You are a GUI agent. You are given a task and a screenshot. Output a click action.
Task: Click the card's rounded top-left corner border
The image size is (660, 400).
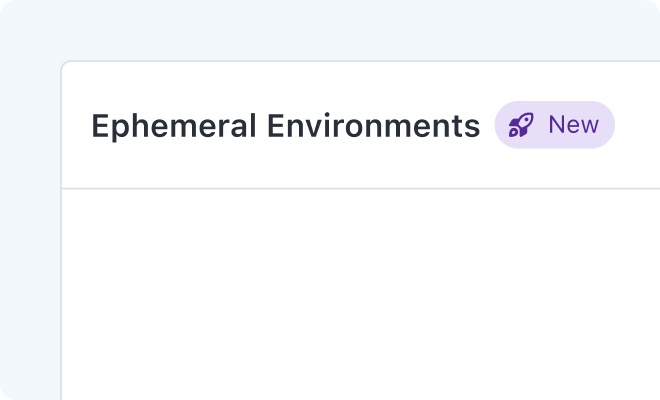(65, 64)
